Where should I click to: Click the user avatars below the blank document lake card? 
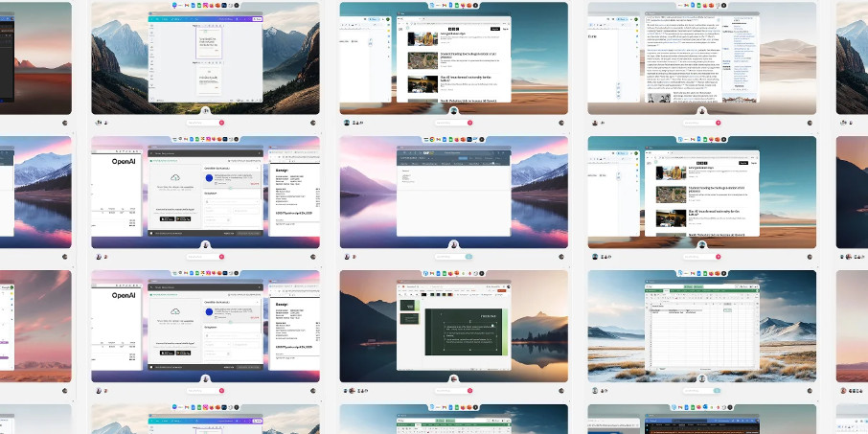click(349, 257)
